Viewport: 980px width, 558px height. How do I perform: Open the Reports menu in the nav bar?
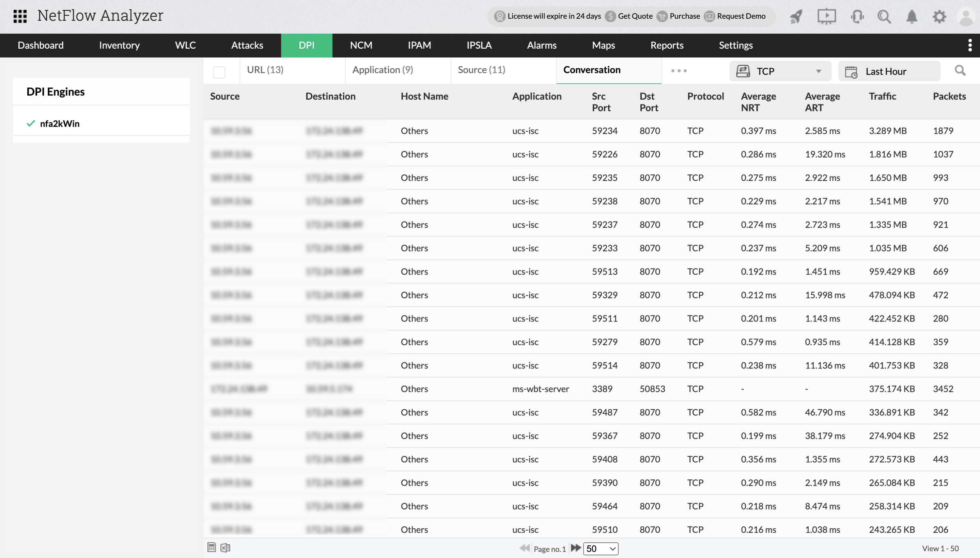667,45
